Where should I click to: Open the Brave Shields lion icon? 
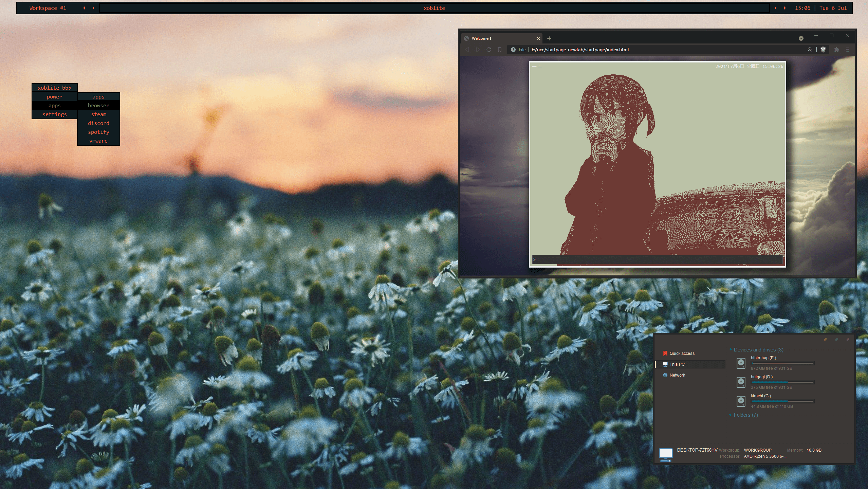click(x=823, y=50)
